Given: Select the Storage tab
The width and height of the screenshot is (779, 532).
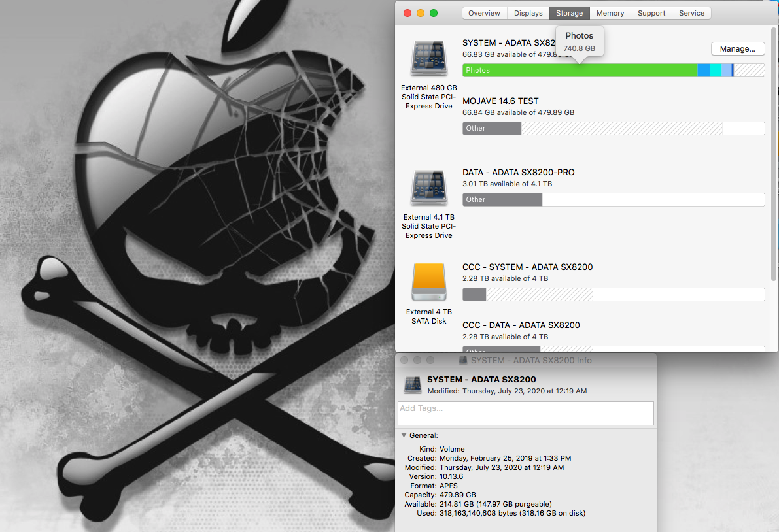Looking at the screenshot, I should [569, 14].
